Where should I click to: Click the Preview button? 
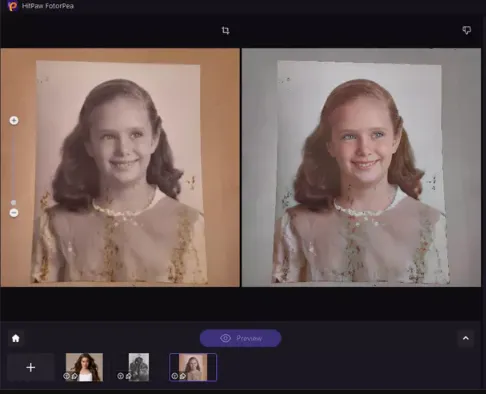pos(240,338)
